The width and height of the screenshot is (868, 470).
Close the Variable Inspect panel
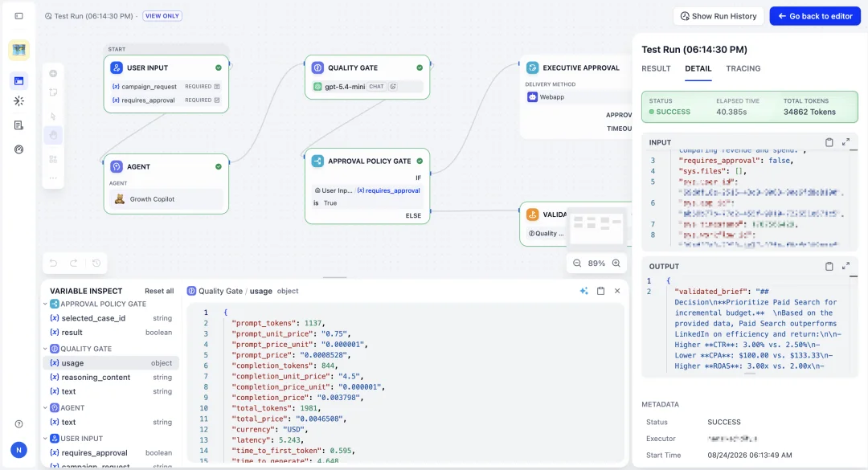[x=617, y=291]
